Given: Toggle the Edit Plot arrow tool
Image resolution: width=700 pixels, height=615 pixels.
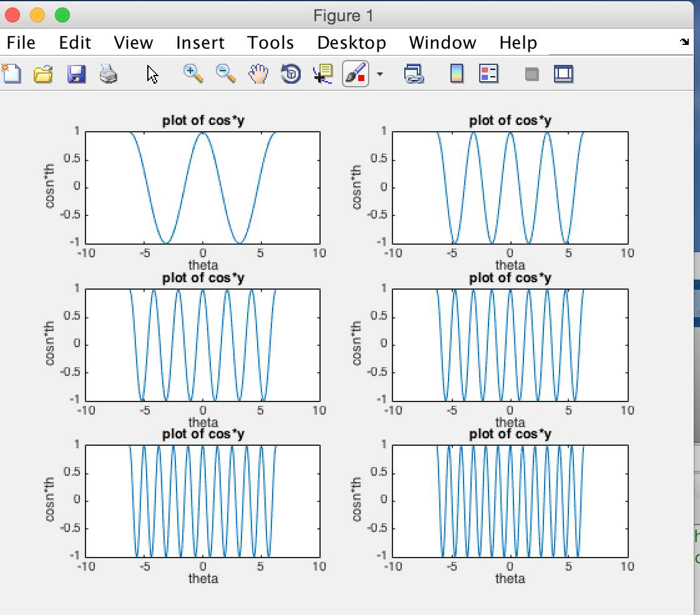Looking at the screenshot, I should pyautogui.click(x=152, y=74).
